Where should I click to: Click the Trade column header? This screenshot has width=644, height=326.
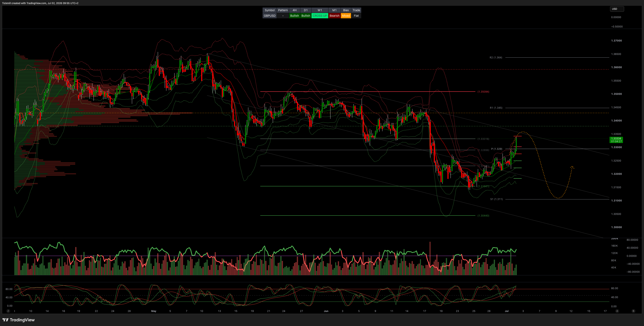[356, 10]
